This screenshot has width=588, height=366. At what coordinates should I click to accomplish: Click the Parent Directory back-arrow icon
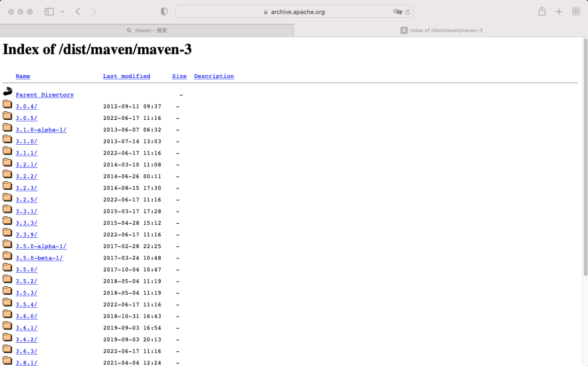[x=7, y=92]
